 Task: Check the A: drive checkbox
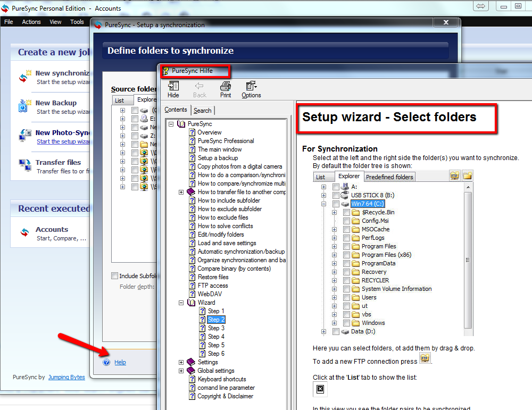pyautogui.click(x=336, y=187)
